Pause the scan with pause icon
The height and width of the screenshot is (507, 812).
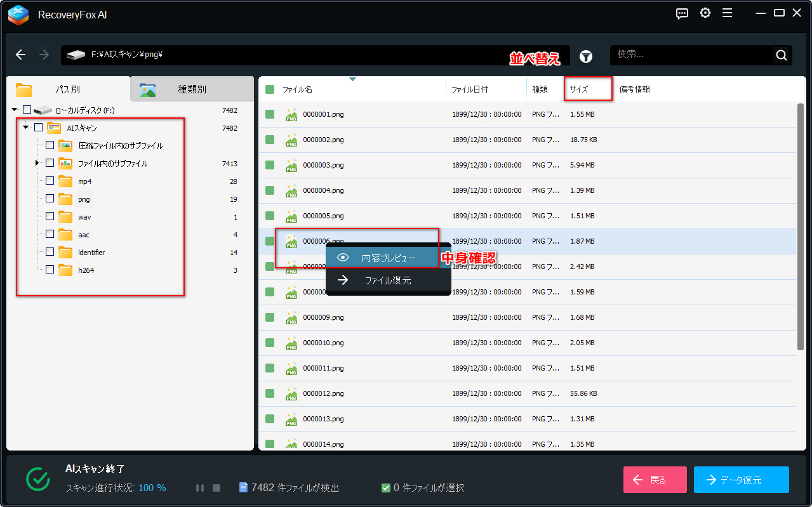pyautogui.click(x=200, y=488)
